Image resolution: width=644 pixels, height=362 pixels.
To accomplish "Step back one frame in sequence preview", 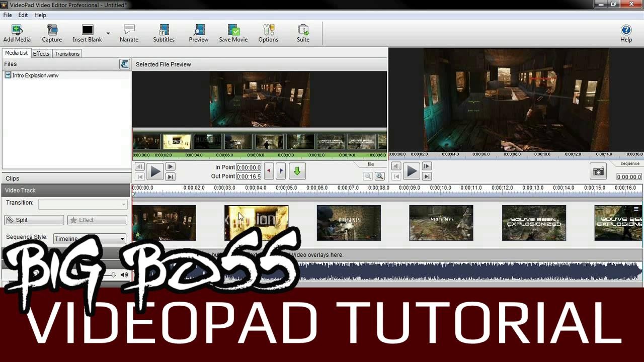I will (x=396, y=166).
